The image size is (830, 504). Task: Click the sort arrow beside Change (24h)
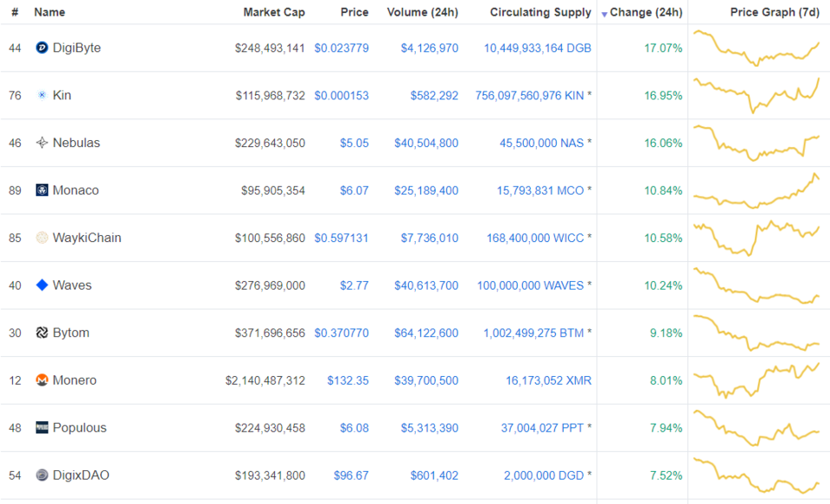(x=604, y=15)
